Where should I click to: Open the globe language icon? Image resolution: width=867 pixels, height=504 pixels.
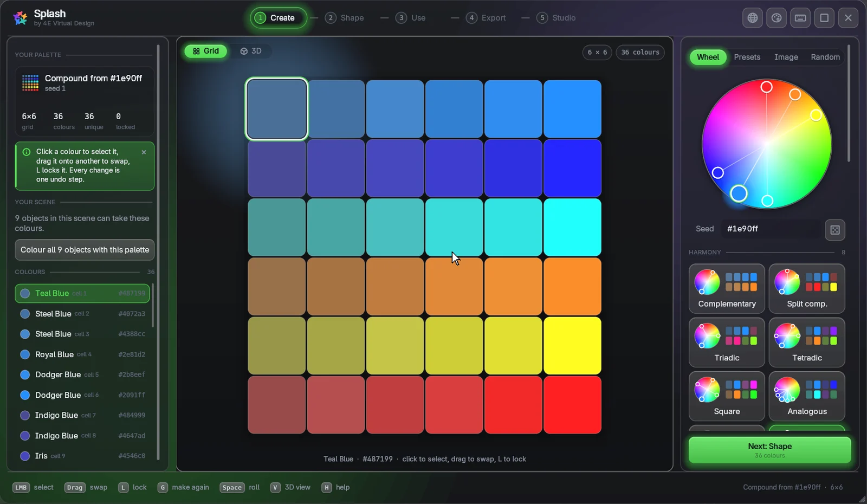click(753, 18)
